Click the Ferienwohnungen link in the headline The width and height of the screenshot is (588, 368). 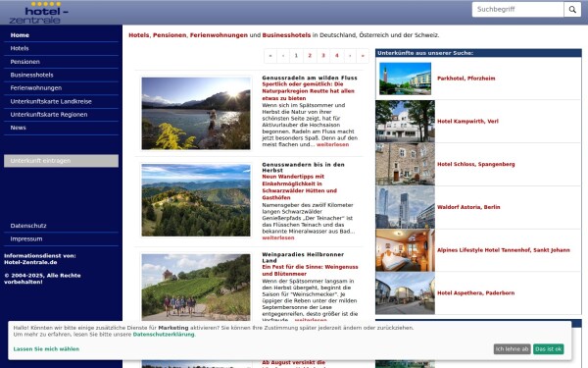click(x=219, y=35)
